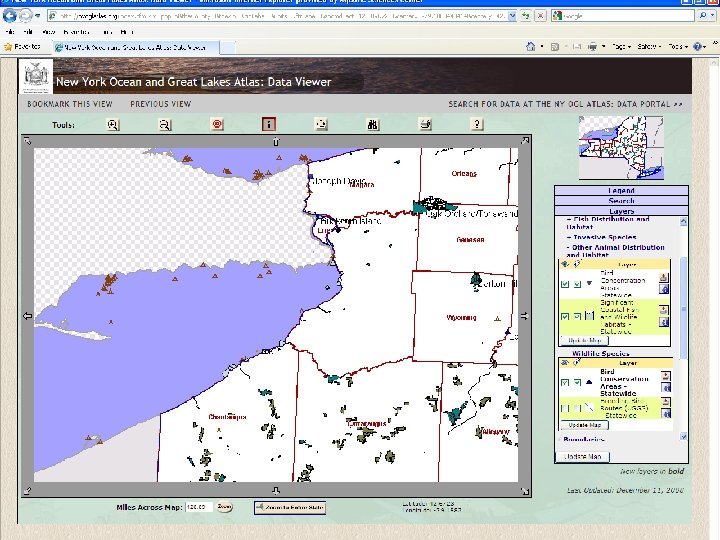Open the browser Favorites button
Image resolution: width=720 pixels, height=540 pixels.
click(22, 46)
